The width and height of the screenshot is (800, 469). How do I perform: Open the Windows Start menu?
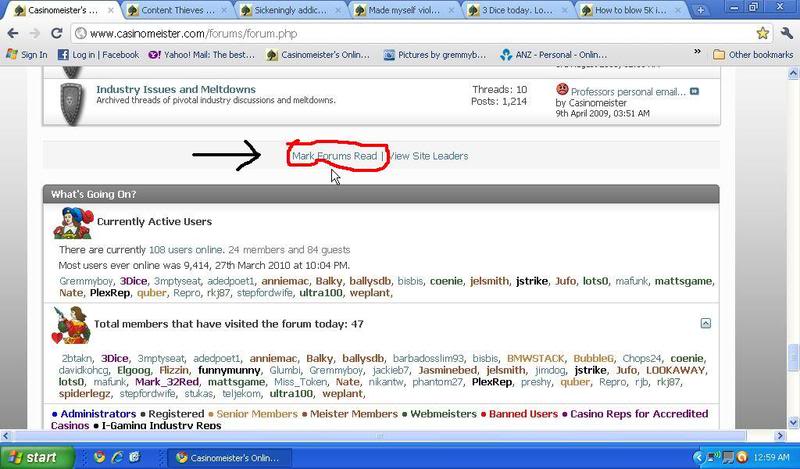point(37,457)
